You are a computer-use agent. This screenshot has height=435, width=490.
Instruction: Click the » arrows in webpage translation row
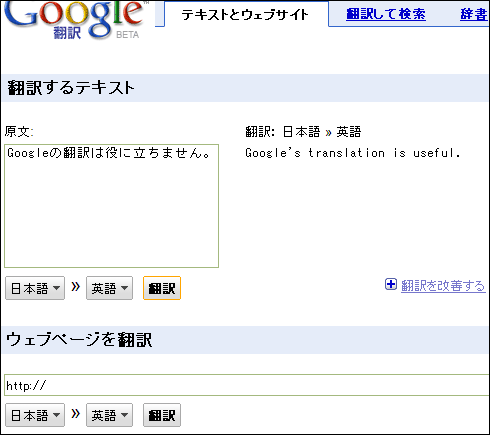[x=76, y=414]
